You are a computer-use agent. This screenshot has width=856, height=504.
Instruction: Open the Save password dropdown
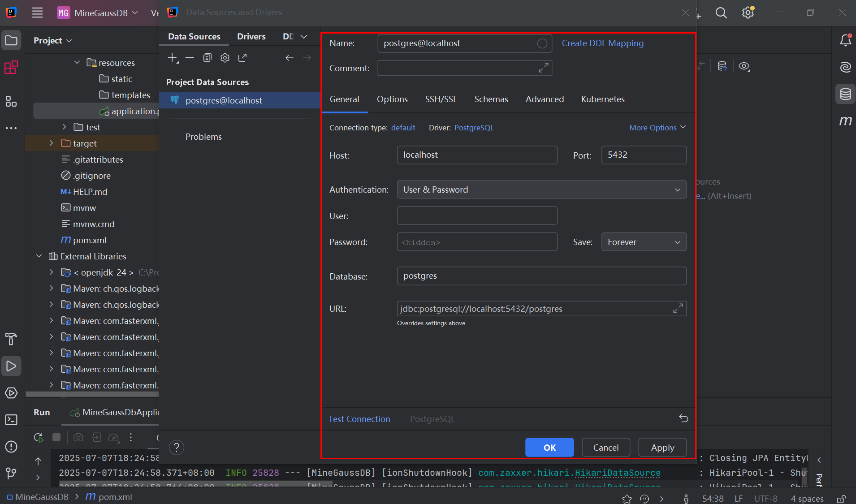644,242
